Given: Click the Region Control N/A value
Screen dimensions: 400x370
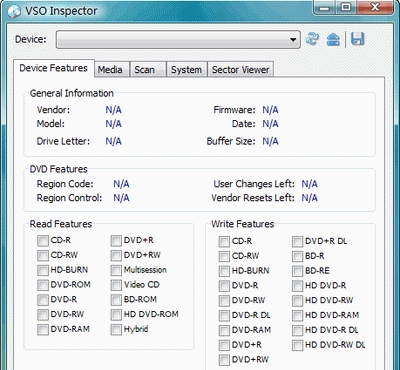Looking at the screenshot, I should [121, 198].
